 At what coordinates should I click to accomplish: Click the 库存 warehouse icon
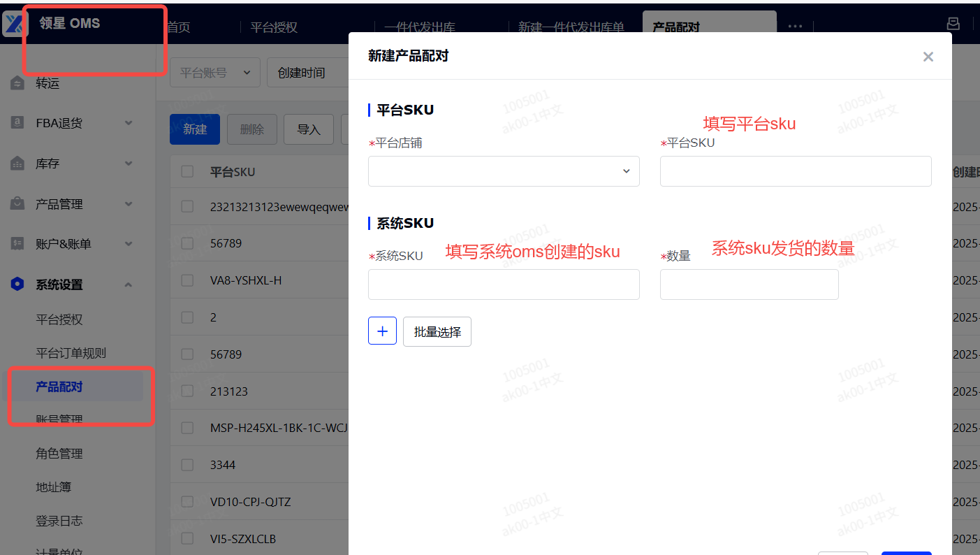[x=17, y=164]
